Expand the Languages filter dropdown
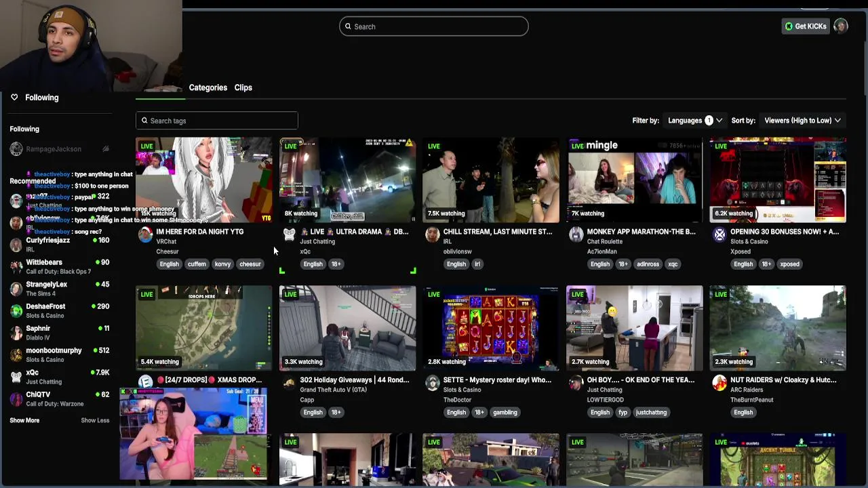868x488 pixels. (x=695, y=121)
